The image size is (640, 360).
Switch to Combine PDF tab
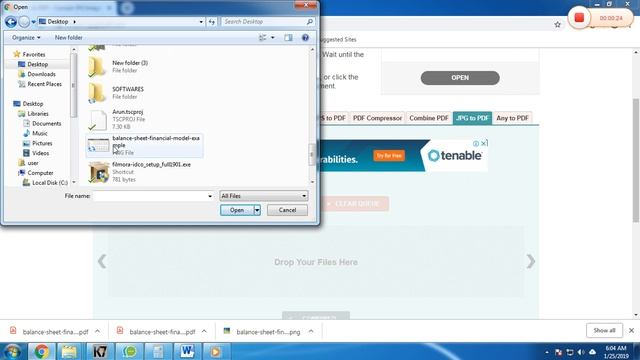(x=429, y=118)
